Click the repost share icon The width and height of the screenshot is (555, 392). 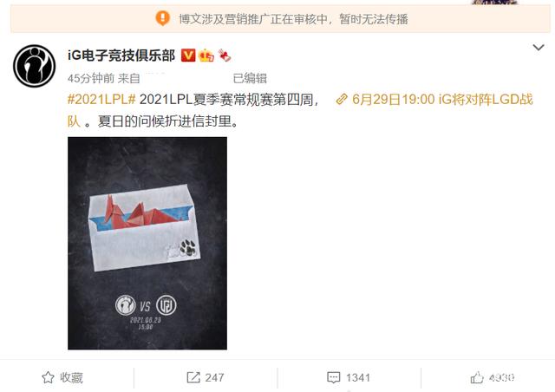[x=193, y=377]
